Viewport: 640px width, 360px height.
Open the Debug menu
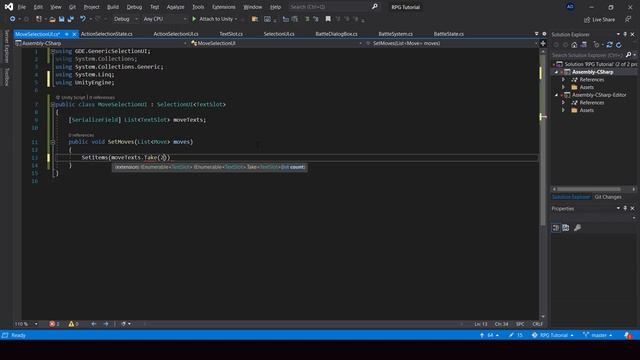[x=134, y=7]
